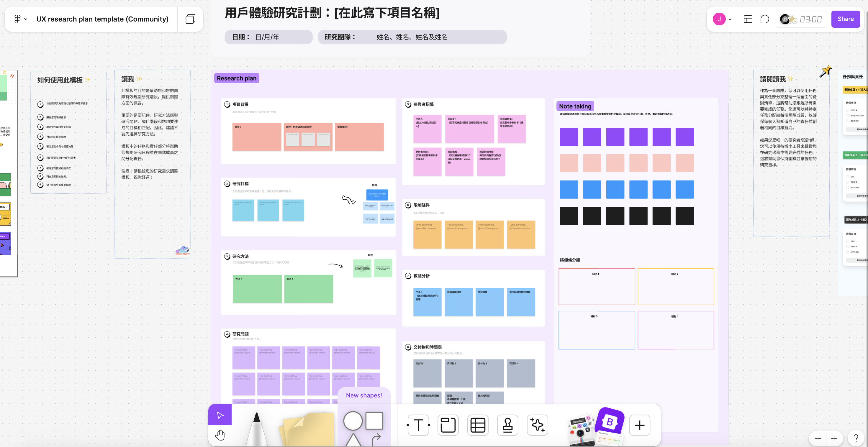Open the comments panel
This screenshot has width=868, height=447.
click(764, 19)
